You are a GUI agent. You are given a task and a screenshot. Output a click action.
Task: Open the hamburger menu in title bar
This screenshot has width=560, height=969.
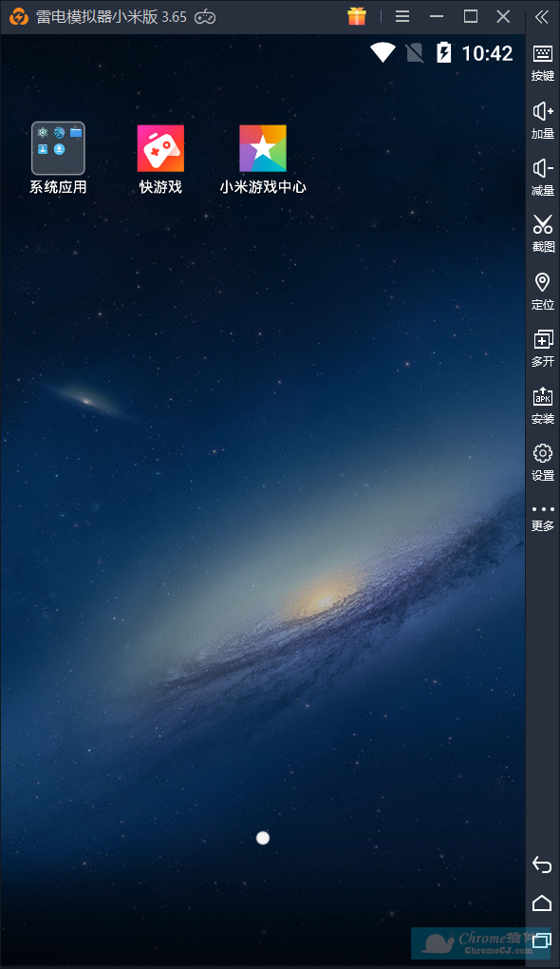(x=402, y=17)
